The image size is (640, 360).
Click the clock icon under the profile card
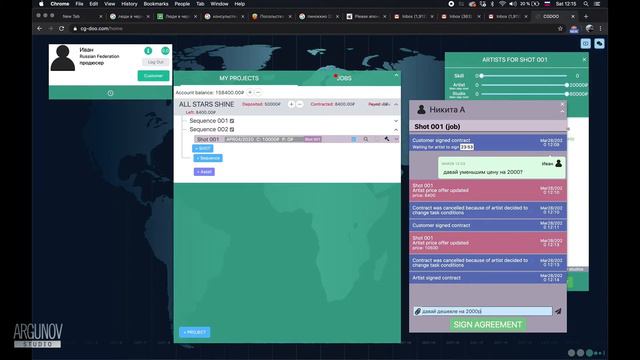pos(110,93)
